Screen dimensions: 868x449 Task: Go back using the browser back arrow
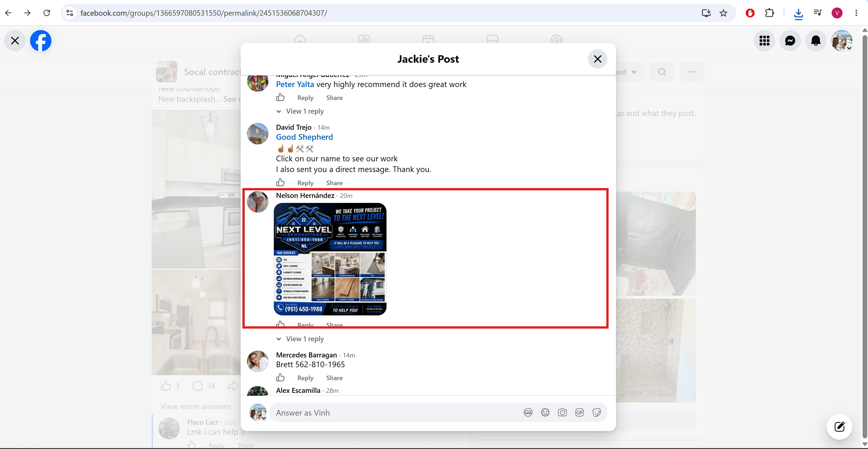8,13
